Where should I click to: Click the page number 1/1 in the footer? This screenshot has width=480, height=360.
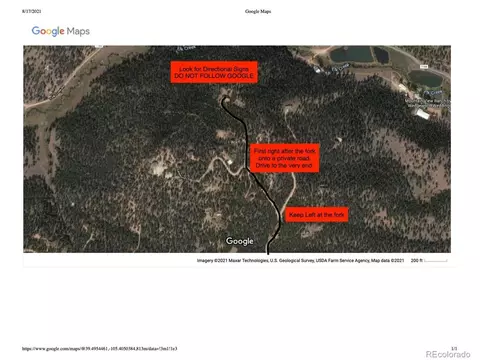454,348
